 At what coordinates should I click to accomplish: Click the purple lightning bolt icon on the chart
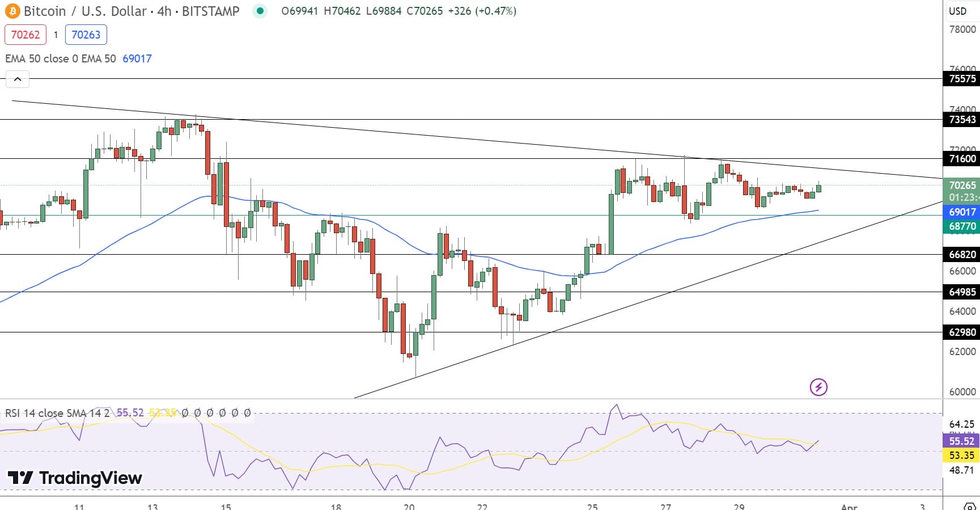click(x=818, y=387)
